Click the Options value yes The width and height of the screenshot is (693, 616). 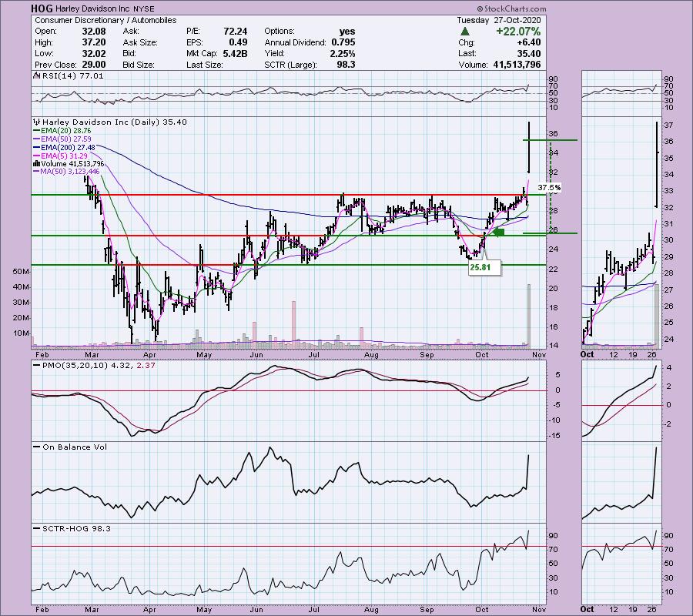[x=347, y=32]
